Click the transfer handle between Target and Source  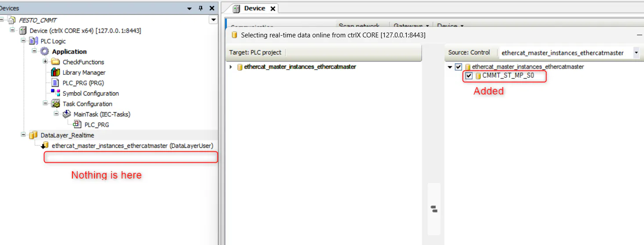click(x=434, y=209)
